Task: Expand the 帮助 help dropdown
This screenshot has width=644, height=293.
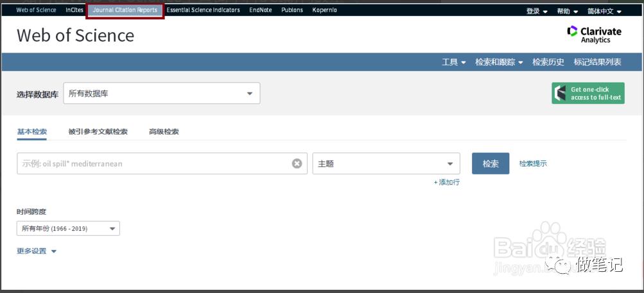Action: [x=567, y=12]
